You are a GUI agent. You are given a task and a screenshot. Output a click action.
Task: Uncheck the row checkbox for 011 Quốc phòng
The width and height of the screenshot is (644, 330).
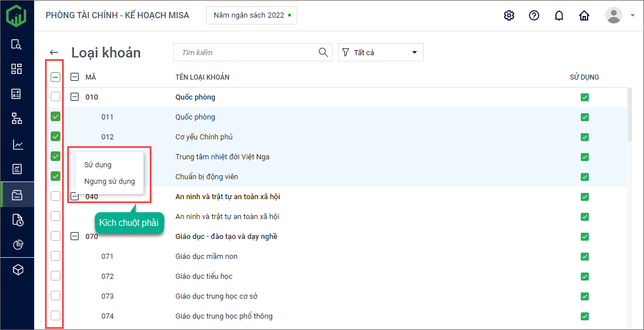(55, 117)
